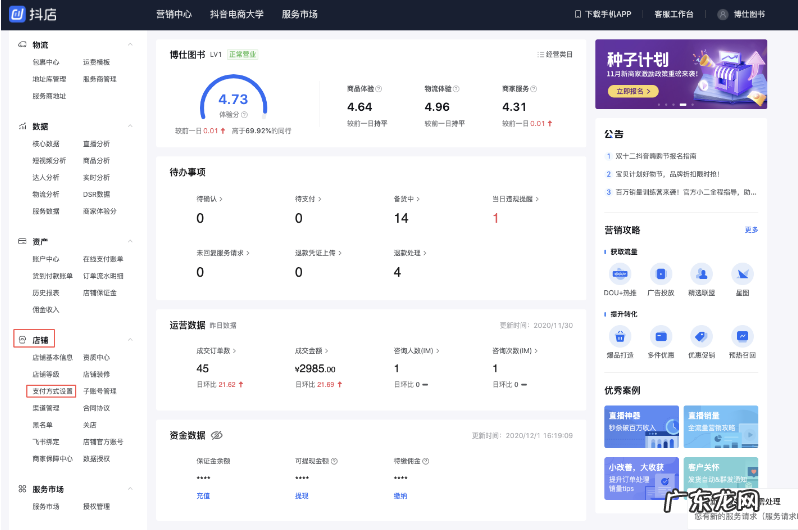Screen dimensions: 798x530
Task: Open 核心数据 in the sidebar
Action: [46, 144]
